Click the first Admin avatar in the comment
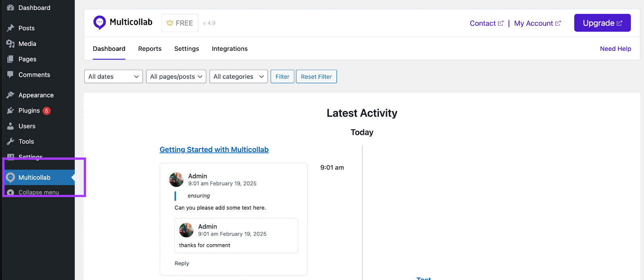The height and width of the screenshot is (280, 644). (176, 180)
